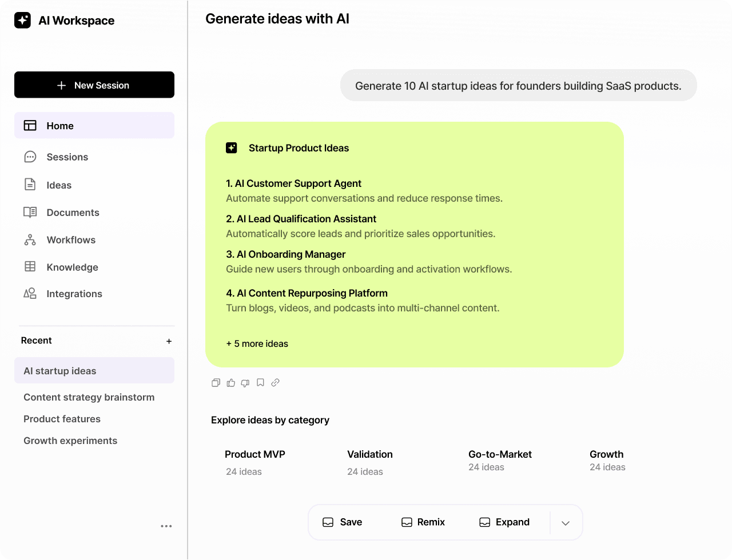Select the Validation category card
The image size is (732, 560).
click(370, 462)
